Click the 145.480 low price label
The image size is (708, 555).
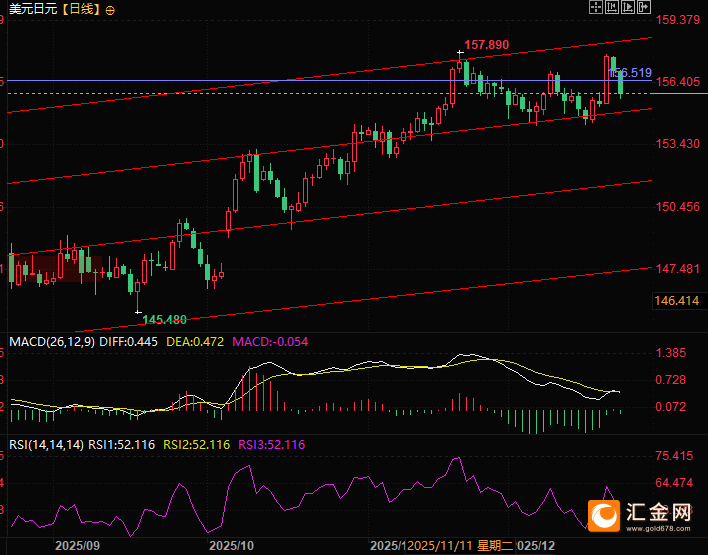[164, 320]
